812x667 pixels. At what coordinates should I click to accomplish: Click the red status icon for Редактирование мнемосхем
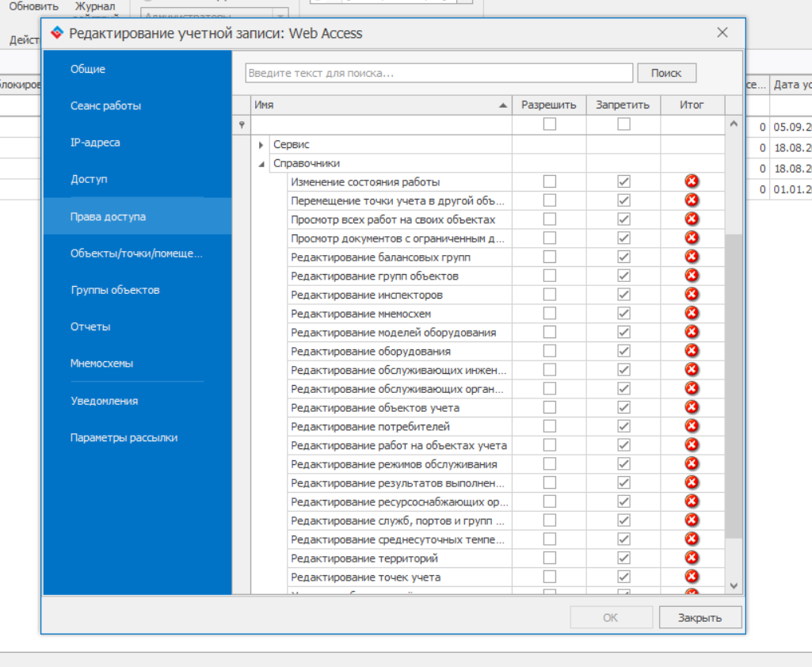click(692, 314)
